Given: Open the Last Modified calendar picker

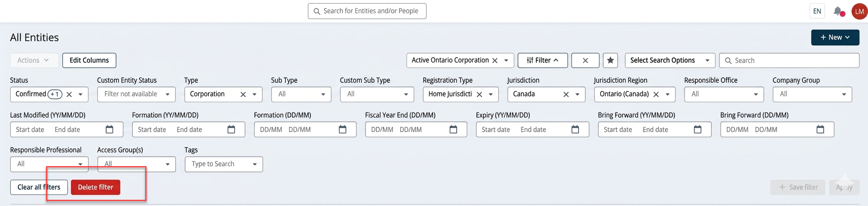Looking at the screenshot, I should (110, 130).
